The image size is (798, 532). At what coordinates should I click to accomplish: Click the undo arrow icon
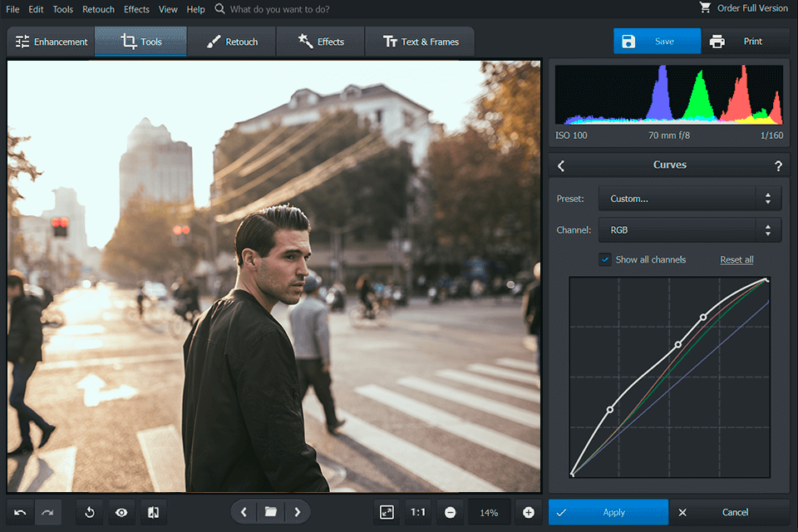click(x=21, y=513)
